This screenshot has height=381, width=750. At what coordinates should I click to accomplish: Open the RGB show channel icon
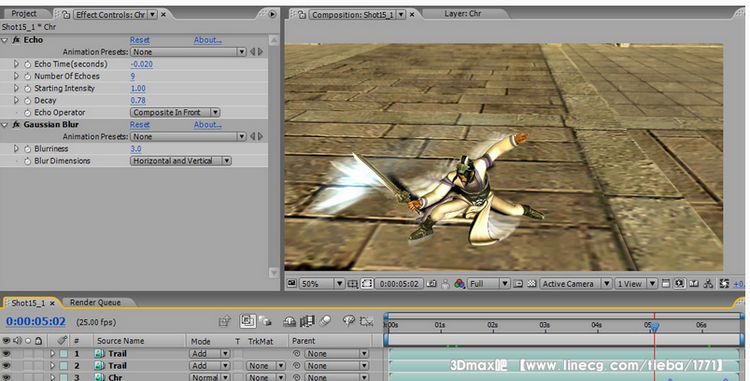(x=459, y=283)
